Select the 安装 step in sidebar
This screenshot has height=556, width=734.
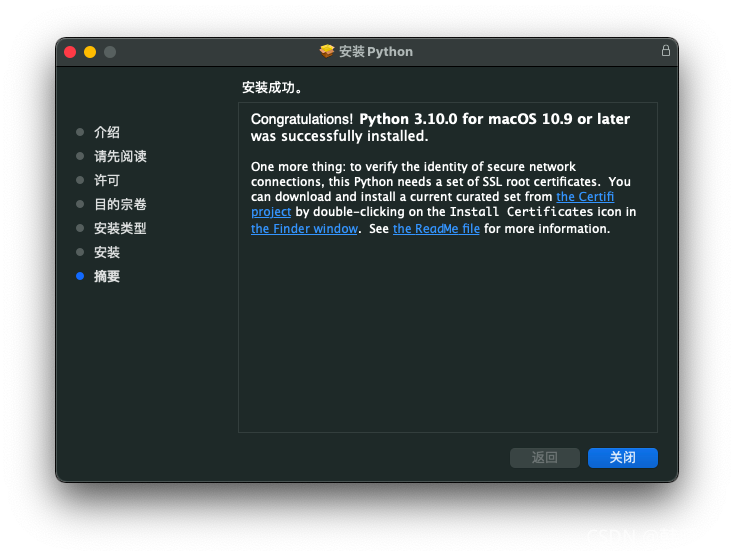pyautogui.click(x=107, y=252)
